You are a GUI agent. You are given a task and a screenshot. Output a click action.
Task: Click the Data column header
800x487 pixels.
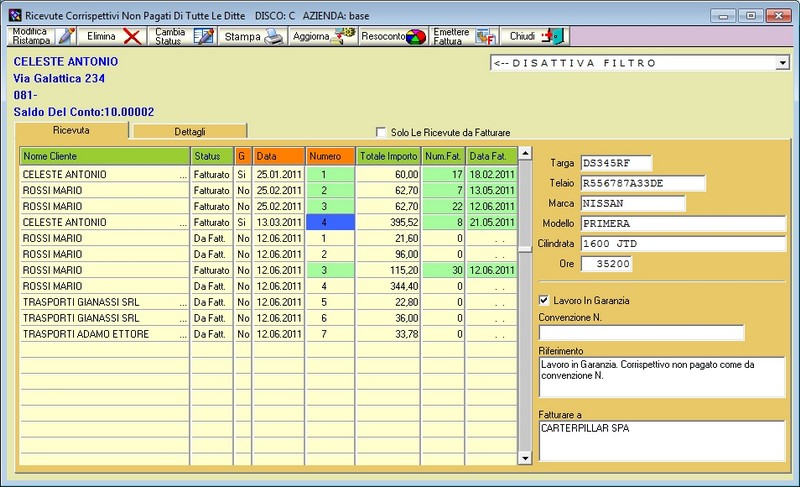(x=279, y=156)
